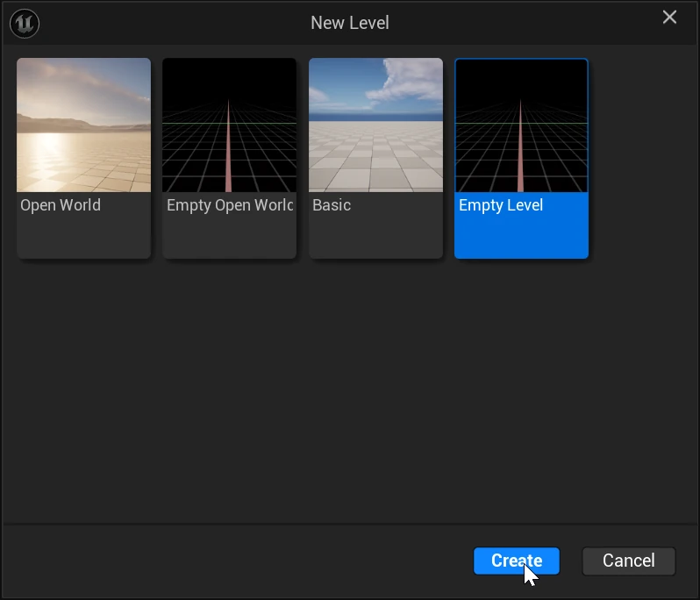Select the Empty Level template thumbnail
The image size is (700, 600).
point(521,125)
